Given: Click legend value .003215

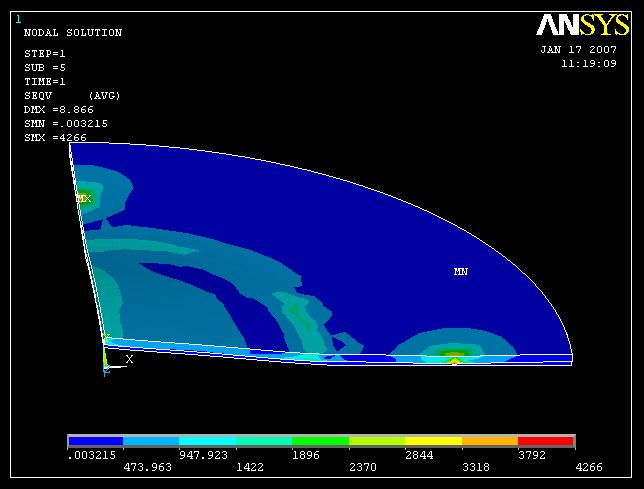Looking at the screenshot, I should tap(92, 455).
